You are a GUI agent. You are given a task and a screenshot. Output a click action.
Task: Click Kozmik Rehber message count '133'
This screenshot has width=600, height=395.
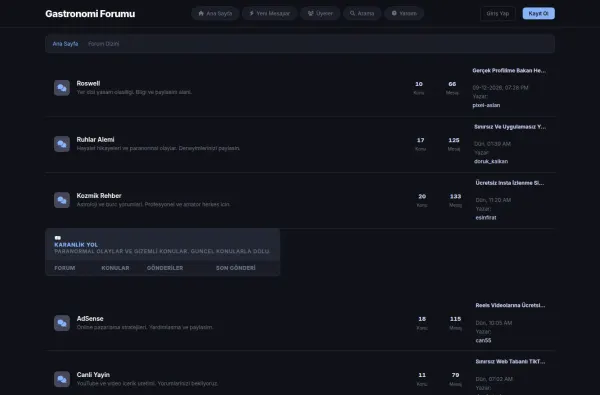tap(455, 197)
